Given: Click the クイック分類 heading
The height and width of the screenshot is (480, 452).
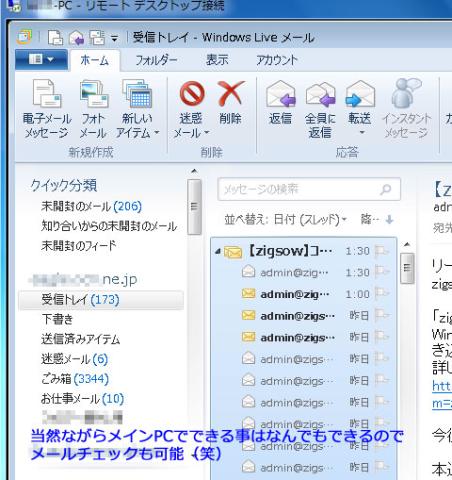Looking at the screenshot, I should pyautogui.click(x=64, y=185).
